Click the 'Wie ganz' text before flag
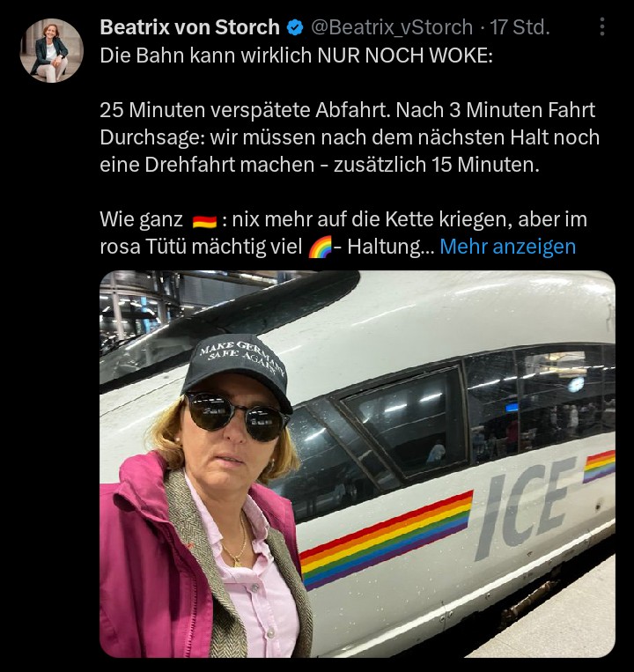 click(141, 220)
